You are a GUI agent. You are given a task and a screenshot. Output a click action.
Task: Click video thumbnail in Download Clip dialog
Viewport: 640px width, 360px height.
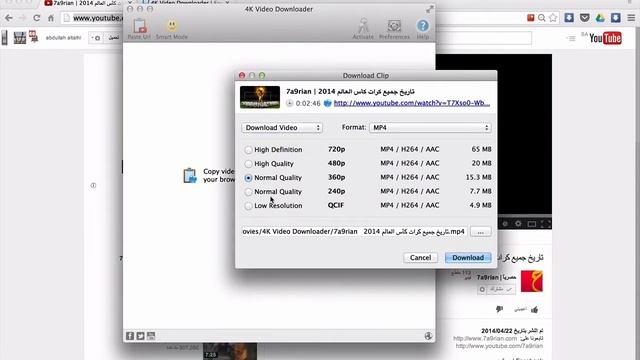pyautogui.click(x=260, y=97)
